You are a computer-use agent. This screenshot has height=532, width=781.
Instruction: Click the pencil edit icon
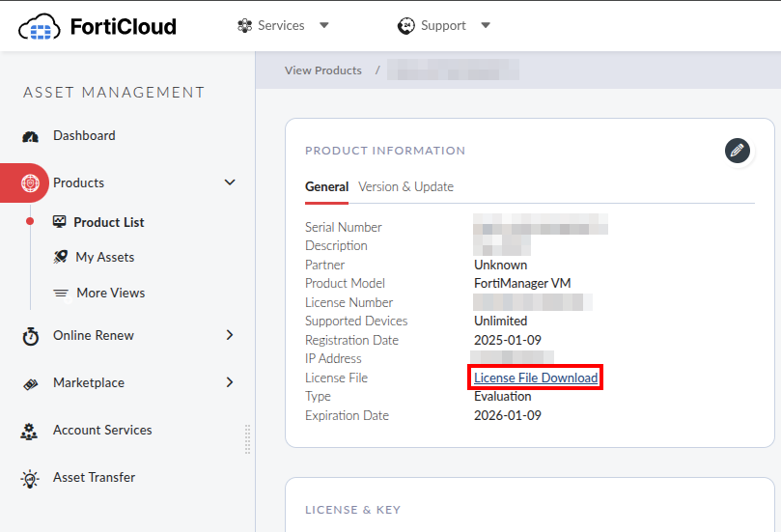738,151
